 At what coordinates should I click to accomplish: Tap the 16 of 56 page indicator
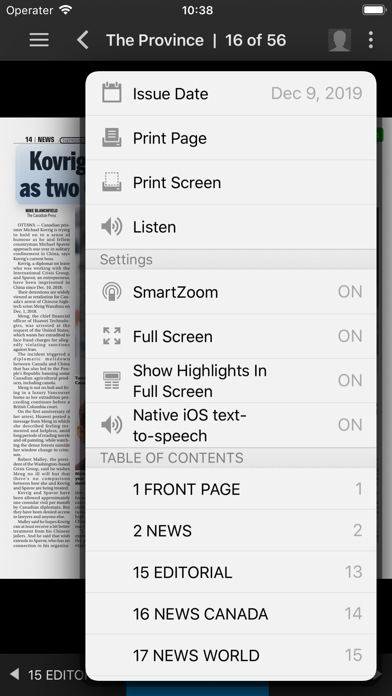[x=256, y=40]
